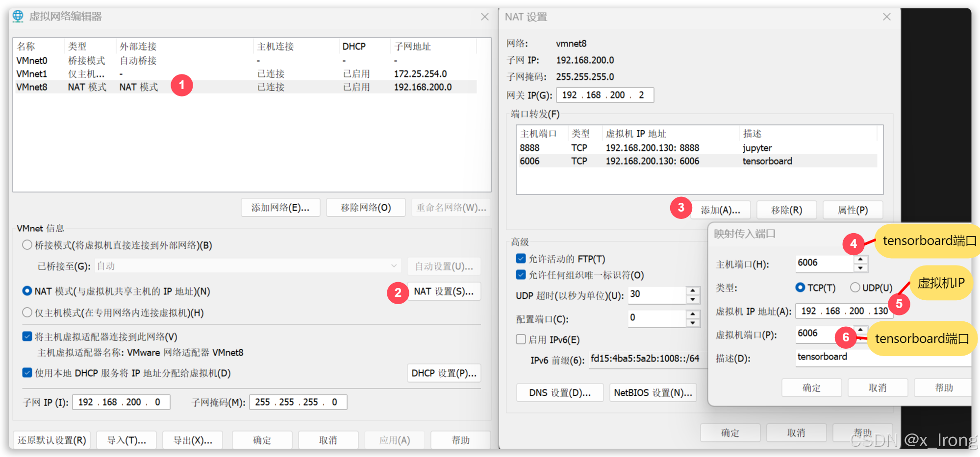This screenshot has width=980, height=457.
Task: Click the 导出(X)... button
Action: click(x=193, y=440)
